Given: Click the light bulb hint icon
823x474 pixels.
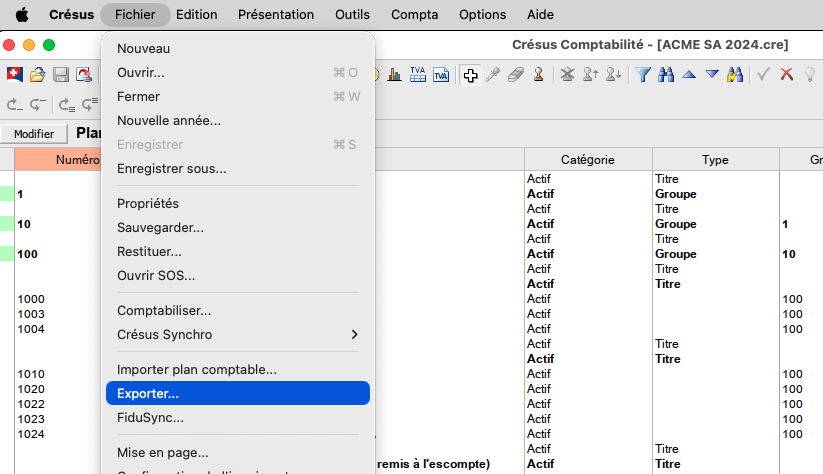Looking at the screenshot, I should pos(810,75).
